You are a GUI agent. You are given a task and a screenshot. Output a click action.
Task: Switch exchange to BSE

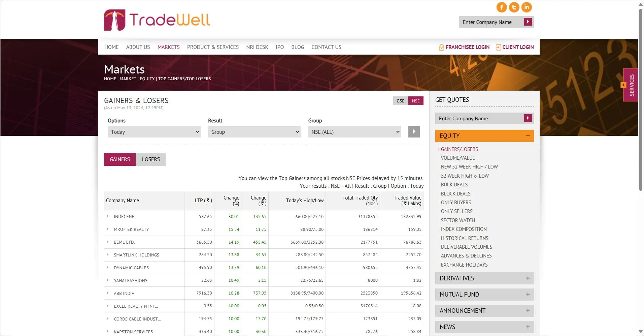[401, 101]
